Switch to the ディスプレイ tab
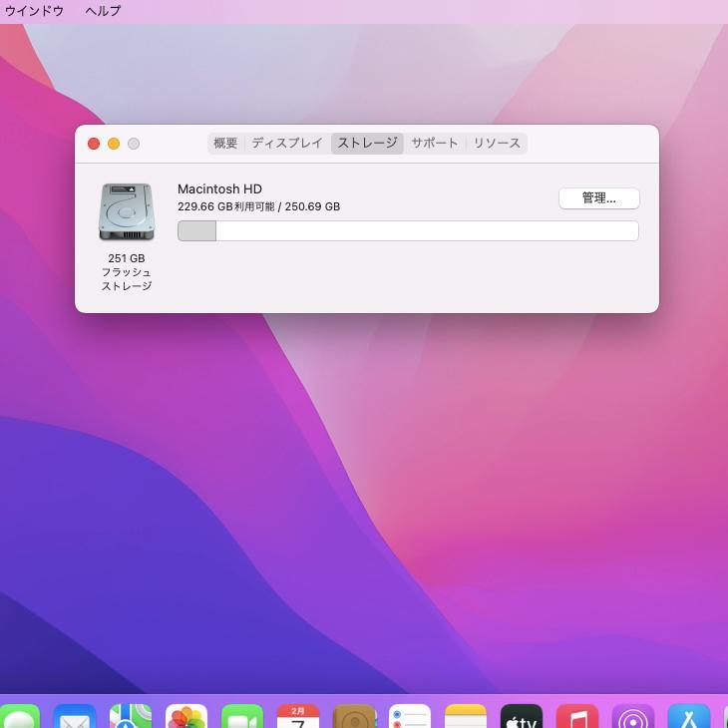Viewport: 728px width, 728px height. [x=287, y=143]
